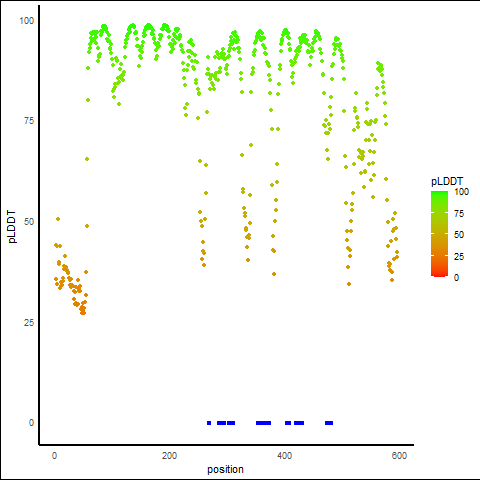Click the blue segment nearest position 480
480x480 pixels.
click(329, 423)
